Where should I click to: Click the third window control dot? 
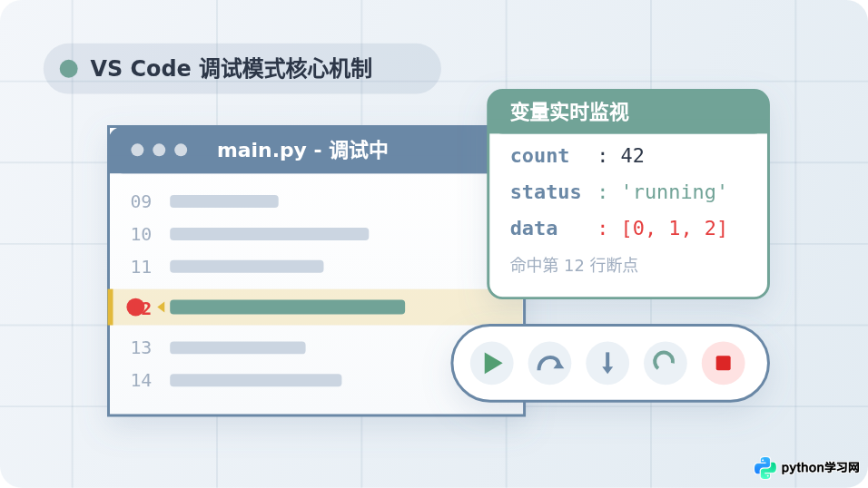tap(181, 150)
